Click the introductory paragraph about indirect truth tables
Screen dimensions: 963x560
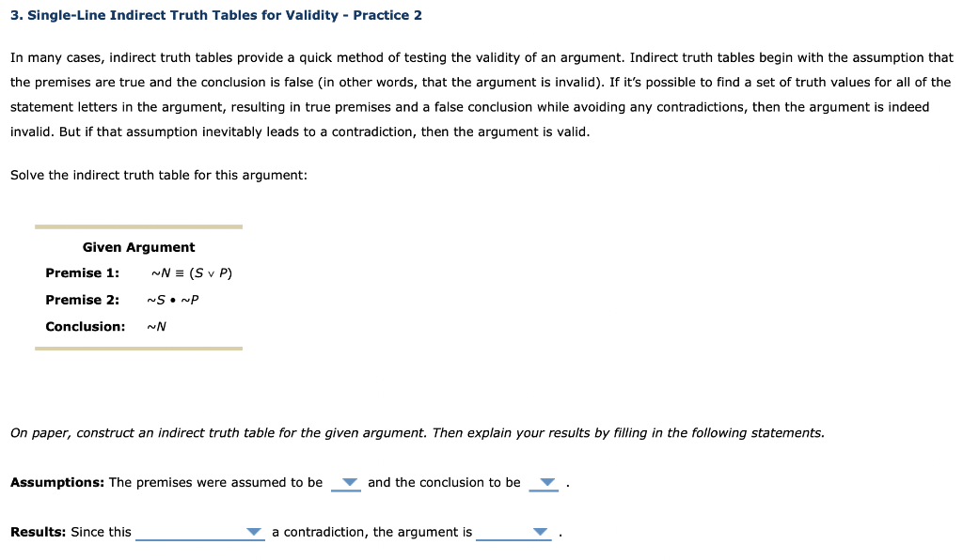tap(481, 94)
